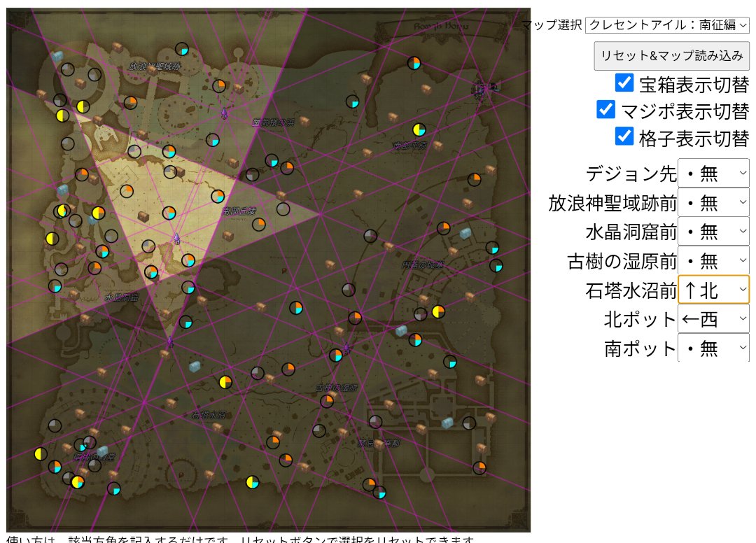Click orange-cyan marker below the map title banner
This screenshot has height=543, width=756.
pyautogui.click(x=414, y=63)
